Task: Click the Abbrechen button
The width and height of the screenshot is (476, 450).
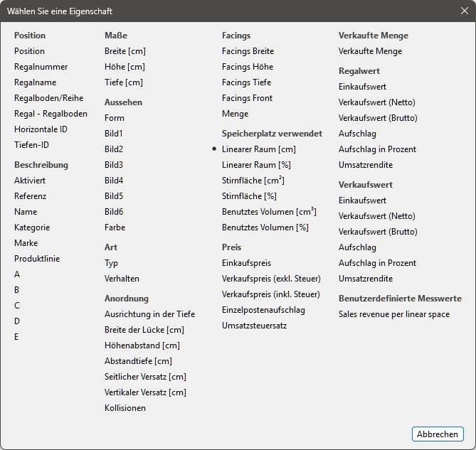Action: coord(438,434)
